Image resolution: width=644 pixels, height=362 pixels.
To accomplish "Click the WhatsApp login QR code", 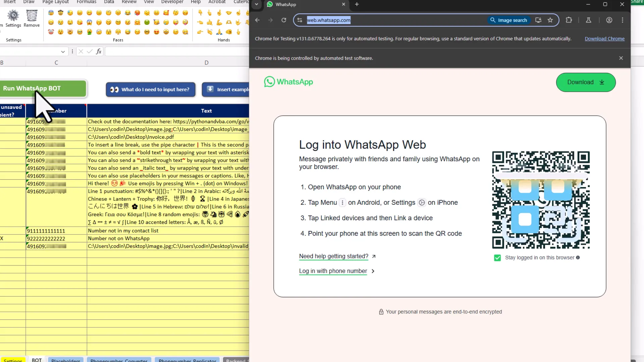I will point(541,200).
